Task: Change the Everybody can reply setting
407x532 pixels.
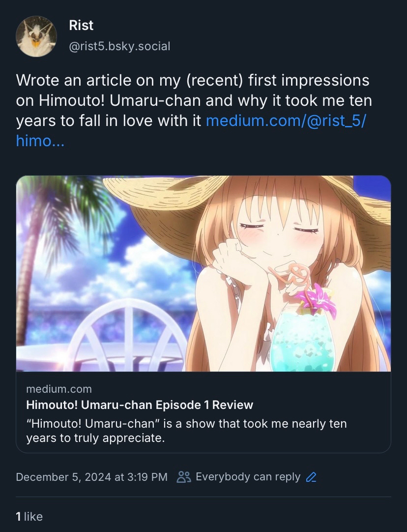Action: [248, 477]
